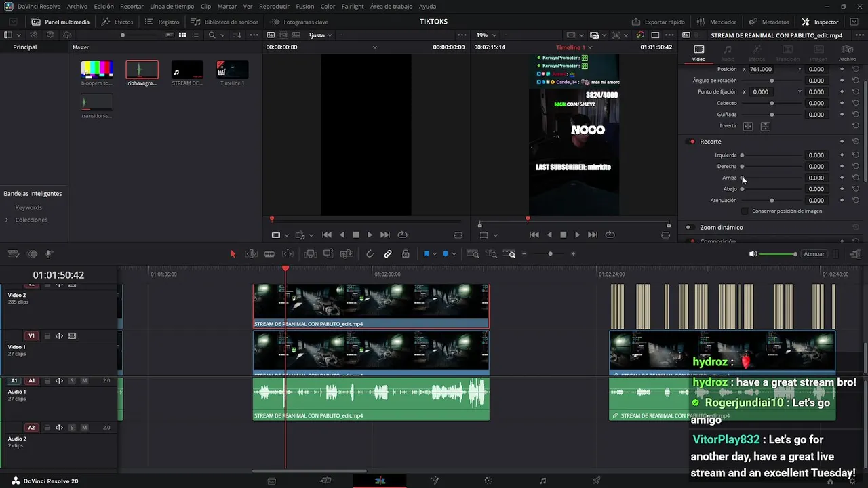Select the Timeline 1 thumbnail in media pool
The height and width of the screenshot is (488, 868).
[x=232, y=69]
